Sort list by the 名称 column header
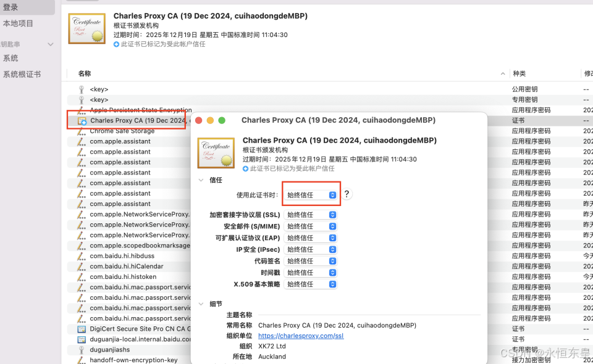This screenshot has height=364, width=593. (85, 73)
